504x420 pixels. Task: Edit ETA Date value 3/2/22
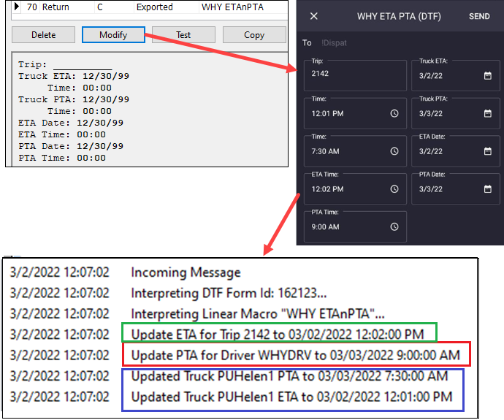pyautogui.click(x=456, y=151)
